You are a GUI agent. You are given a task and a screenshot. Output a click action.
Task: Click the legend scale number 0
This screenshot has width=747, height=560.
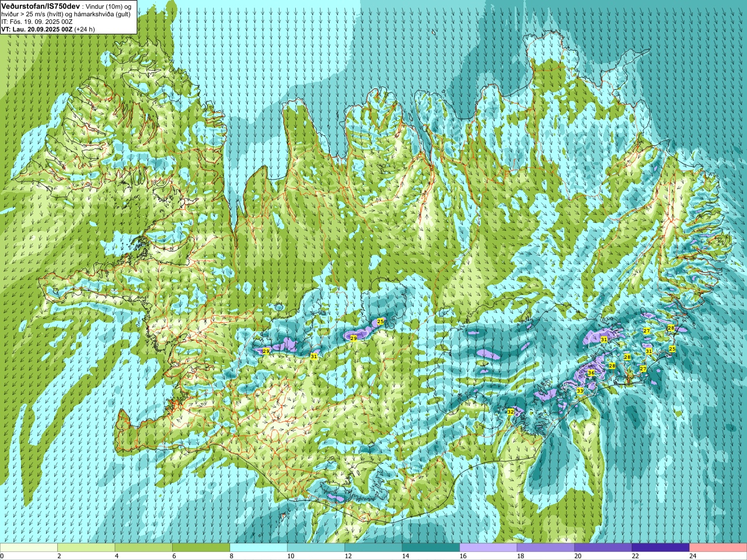2,556
